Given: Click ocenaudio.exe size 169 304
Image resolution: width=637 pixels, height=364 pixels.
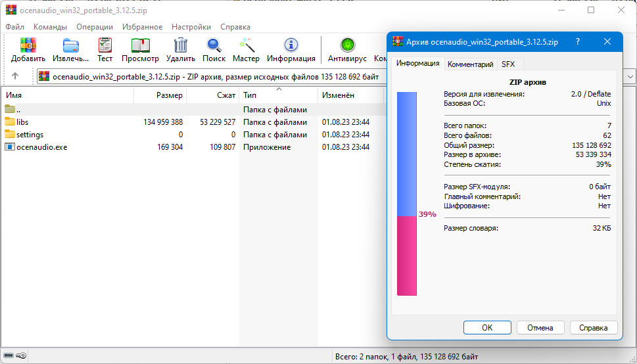Looking at the screenshot, I should pyautogui.click(x=170, y=147).
